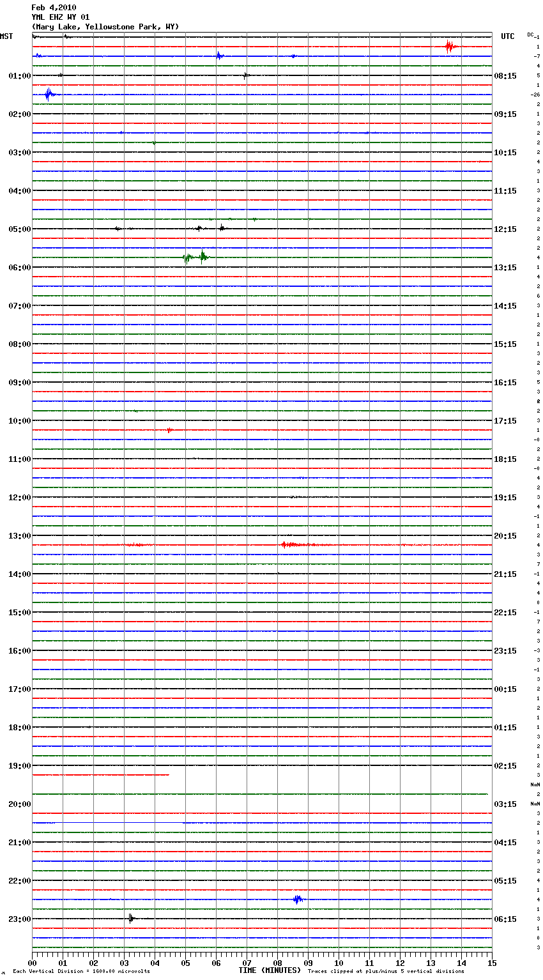Click the 23:15 UTC time label
The image size is (543, 980).
[505, 651]
